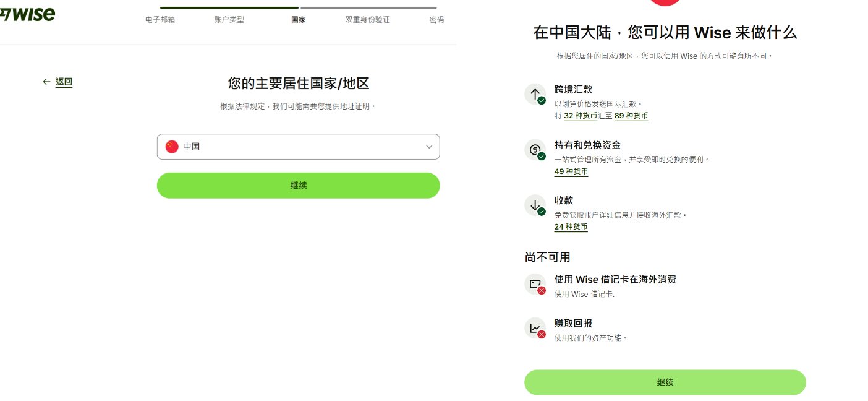Click the 返回 link

tap(64, 82)
